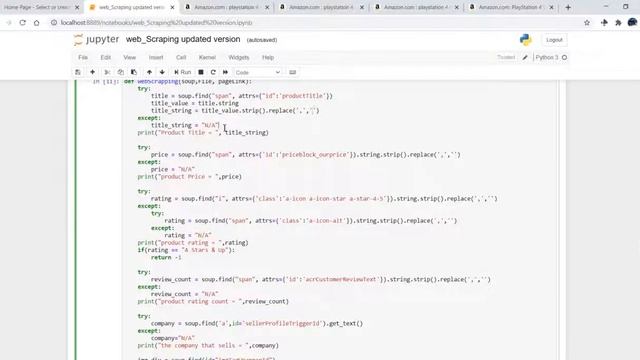Image resolution: width=640 pixels, height=360 pixels.
Task: Click the line title_string = "N/A"
Action: click(185, 125)
